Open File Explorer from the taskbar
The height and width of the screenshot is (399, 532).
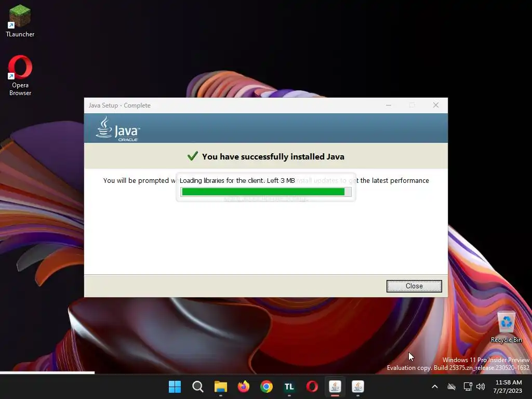220,387
